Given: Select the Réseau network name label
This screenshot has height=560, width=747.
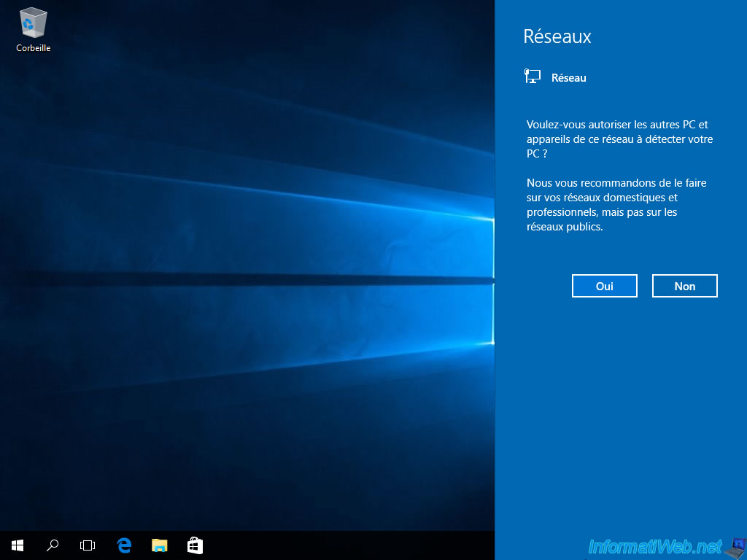Looking at the screenshot, I should click(569, 77).
